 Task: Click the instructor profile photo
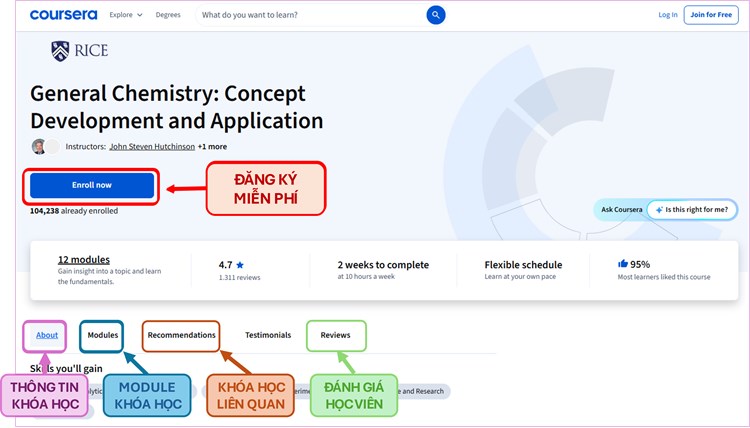pyautogui.click(x=39, y=146)
